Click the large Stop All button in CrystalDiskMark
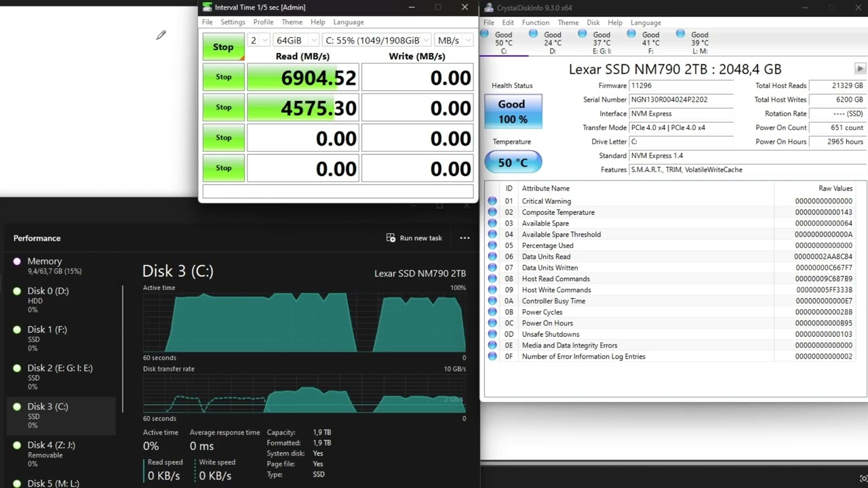Viewport: 868px width, 488px height. point(223,47)
